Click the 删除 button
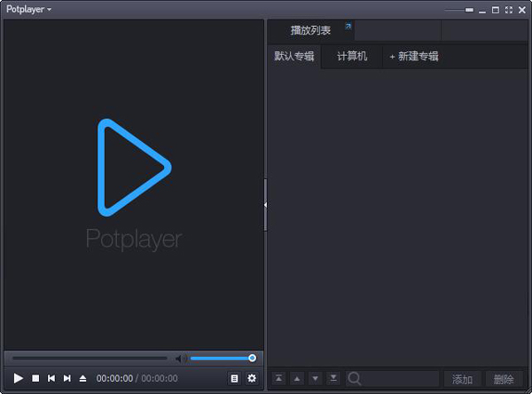 pos(504,379)
